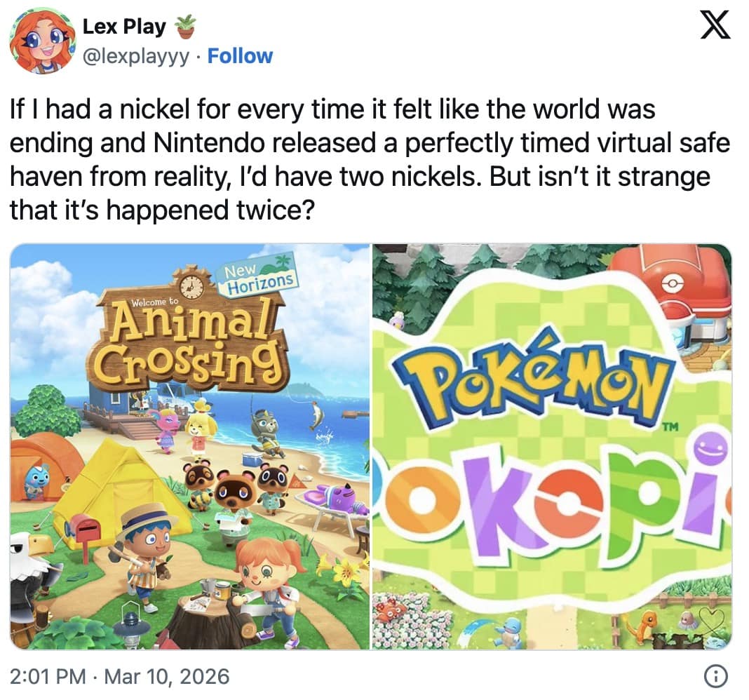Click the Poké Ball on the Pokémon Center roof
Screen dimensions: 749x700
pos(672,282)
